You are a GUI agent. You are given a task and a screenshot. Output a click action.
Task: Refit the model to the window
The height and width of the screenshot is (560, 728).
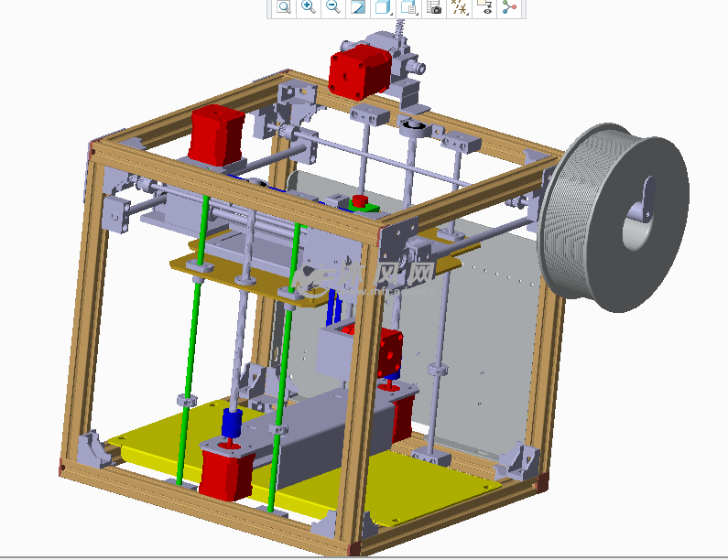(x=284, y=6)
